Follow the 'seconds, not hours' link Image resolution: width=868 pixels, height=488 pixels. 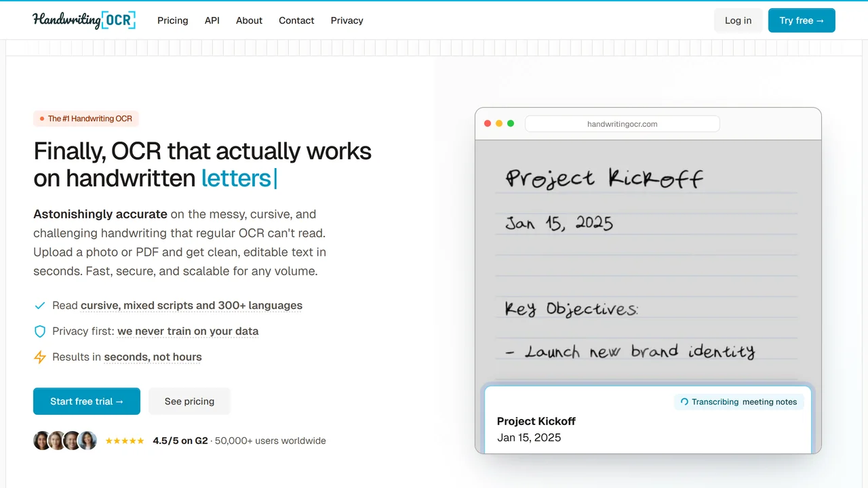[x=153, y=357]
